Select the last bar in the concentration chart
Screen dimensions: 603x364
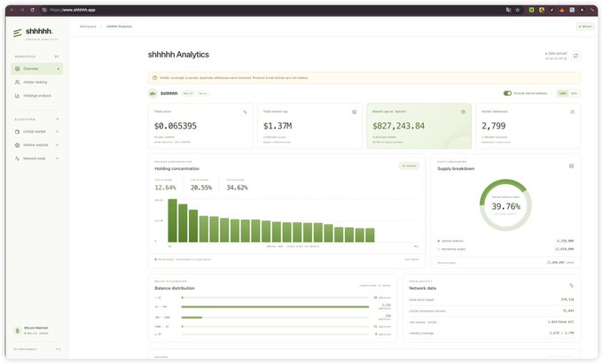[x=370, y=235]
